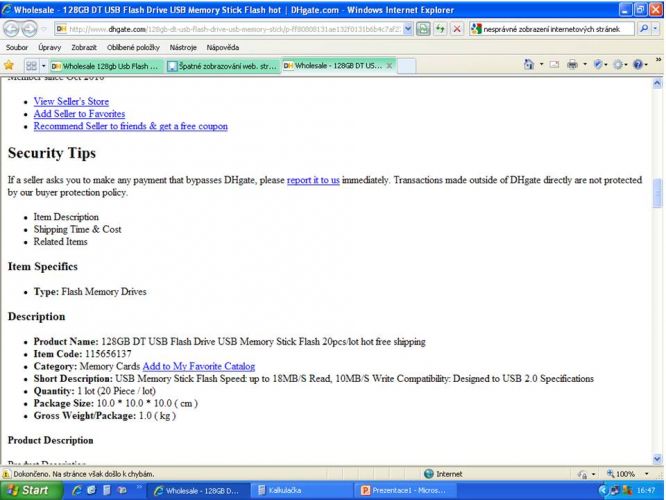The height and width of the screenshot is (500, 666).
Task: Open a new blank tab
Action: pos(406,66)
